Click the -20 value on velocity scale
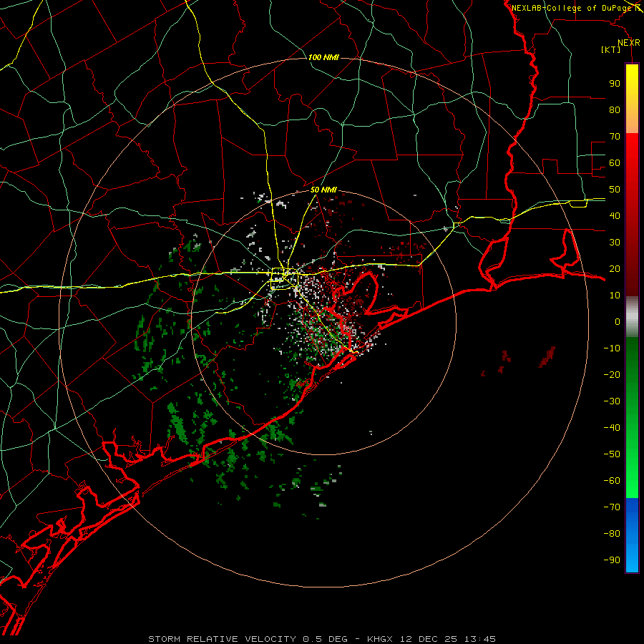The width and height of the screenshot is (644, 644). 612,374
